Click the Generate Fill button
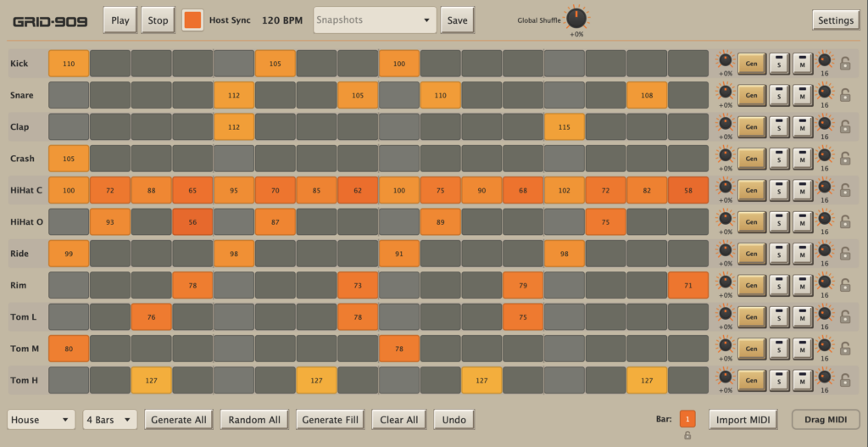The image size is (868, 447). pos(330,420)
